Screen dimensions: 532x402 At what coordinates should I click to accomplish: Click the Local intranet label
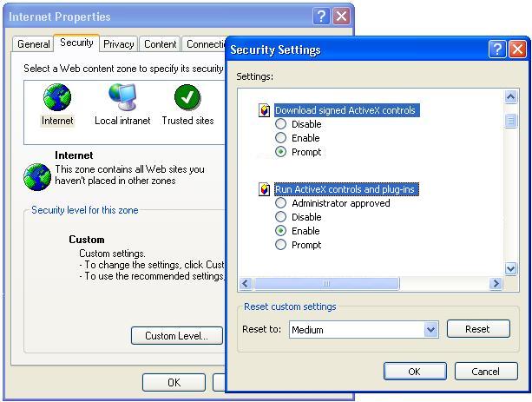click(122, 121)
